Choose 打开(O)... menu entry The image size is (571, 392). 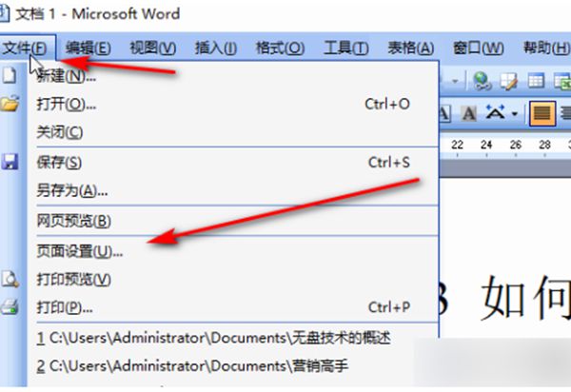[233, 105]
